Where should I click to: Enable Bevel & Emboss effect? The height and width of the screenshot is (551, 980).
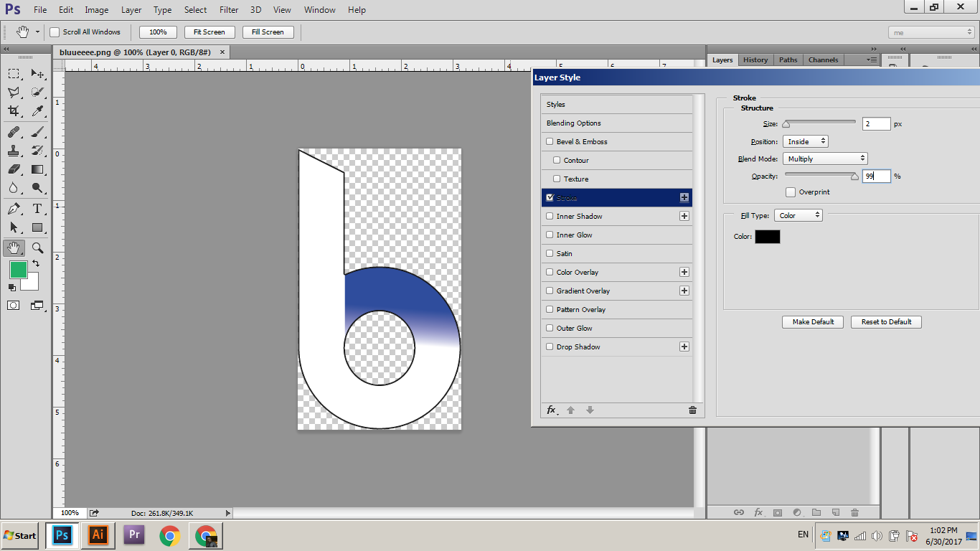click(550, 142)
